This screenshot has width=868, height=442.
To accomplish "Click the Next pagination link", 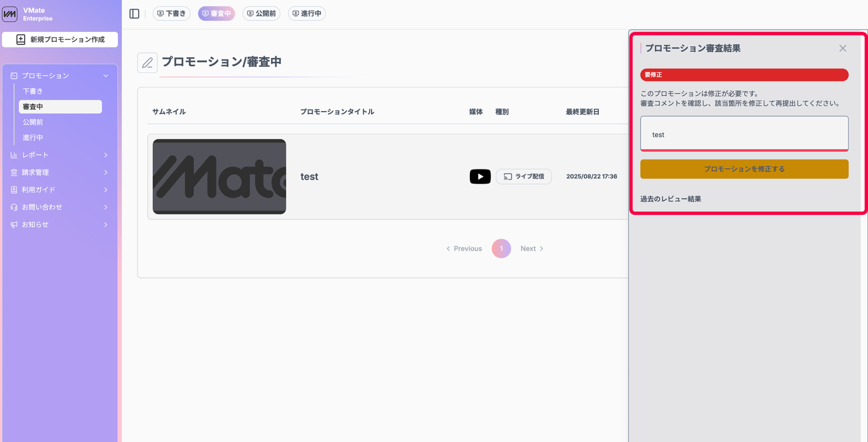I will 532,248.
